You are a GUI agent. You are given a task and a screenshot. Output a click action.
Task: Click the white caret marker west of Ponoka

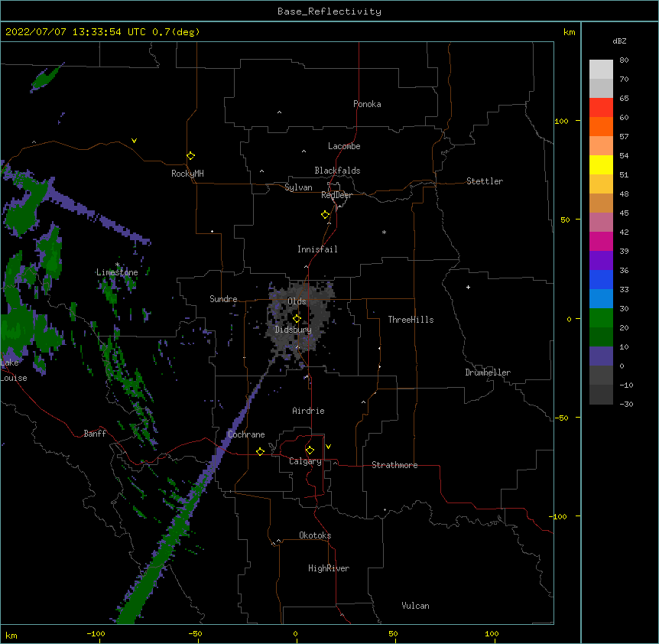click(x=280, y=112)
